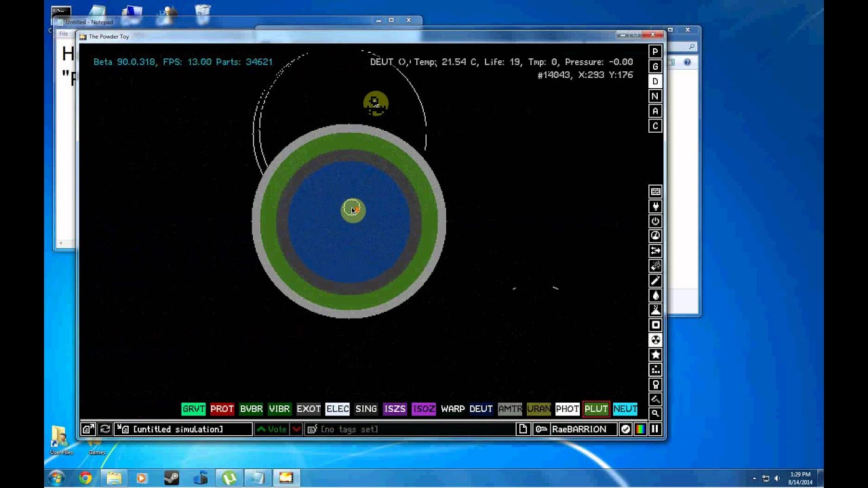Toggle the D decorations option

pyautogui.click(x=655, y=81)
